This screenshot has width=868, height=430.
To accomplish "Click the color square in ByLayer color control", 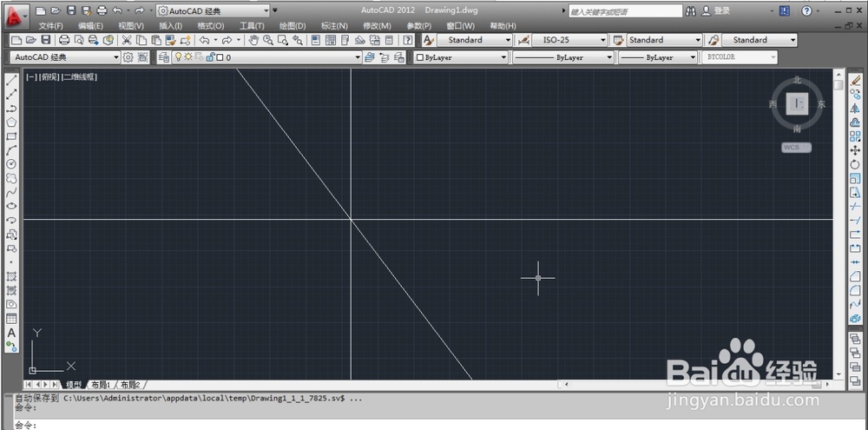I will [x=419, y=57].
